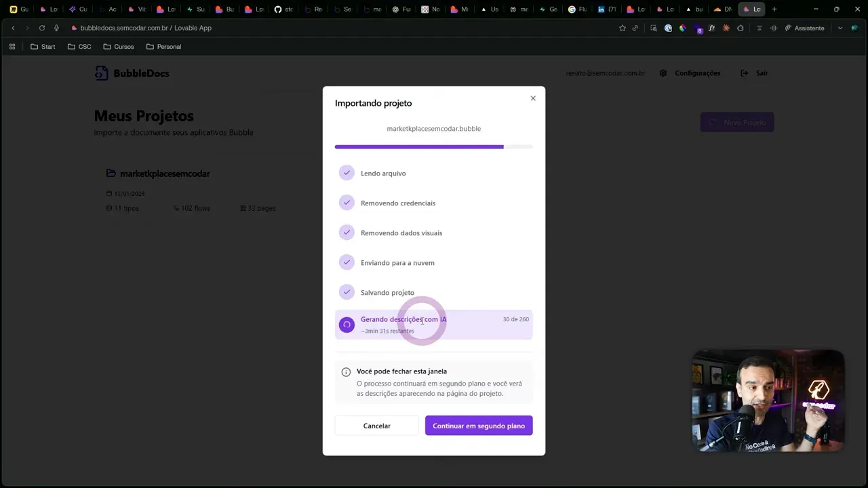Expand the Start bookmarks folder

pyautogui.click(x=43, y=46)
